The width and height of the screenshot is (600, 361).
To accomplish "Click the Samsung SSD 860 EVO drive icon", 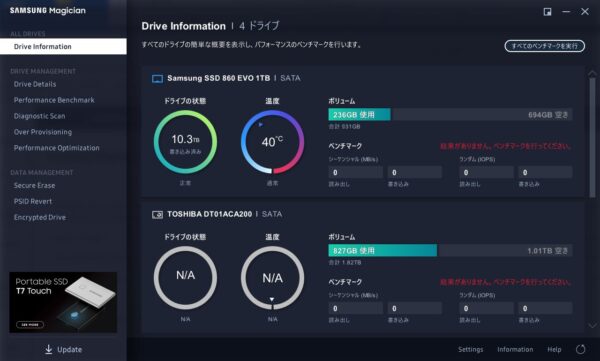I will (157, 78).
